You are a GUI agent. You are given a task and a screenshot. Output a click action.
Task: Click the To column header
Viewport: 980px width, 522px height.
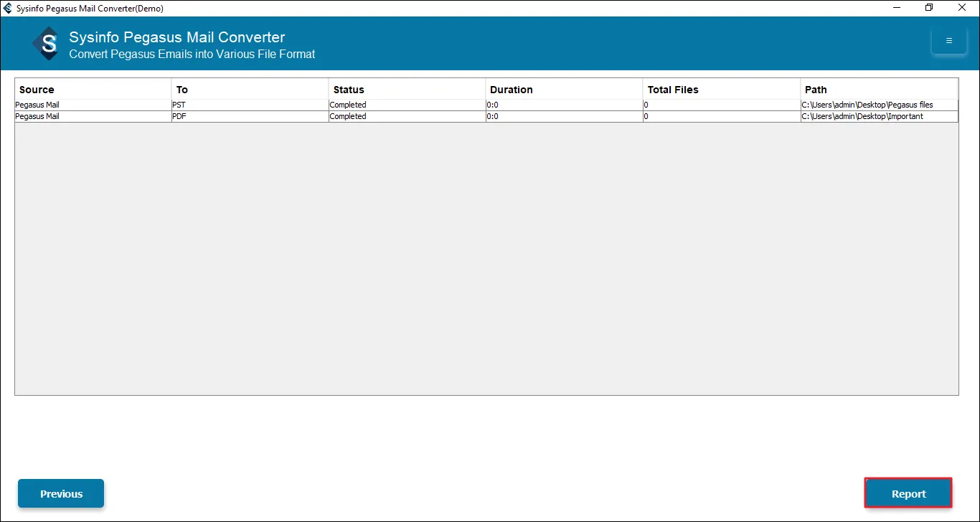click(x=250, y=90)
